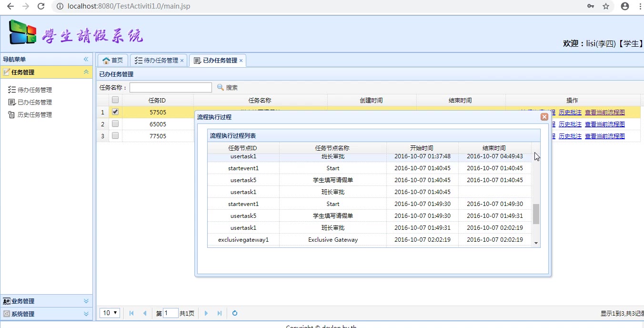This screenshot has height=328, width=644.
Task: Collapse the 任务管理 accordion section
Action: (86, 72)
